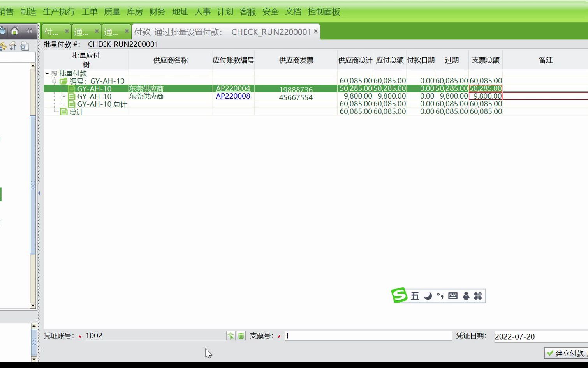Screen dimensions: 588x368
Task: Click the Sogou S logo icon
Action: (x=400, y=295)
